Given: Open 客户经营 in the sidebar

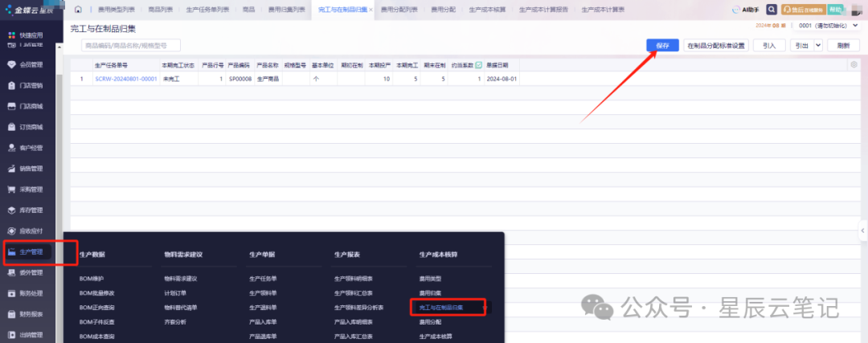Looking at the screenshot, I should click(26, 148).
